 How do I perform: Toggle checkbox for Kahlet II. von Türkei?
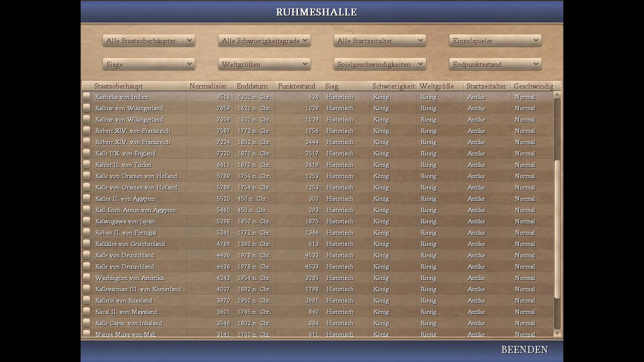87,165
